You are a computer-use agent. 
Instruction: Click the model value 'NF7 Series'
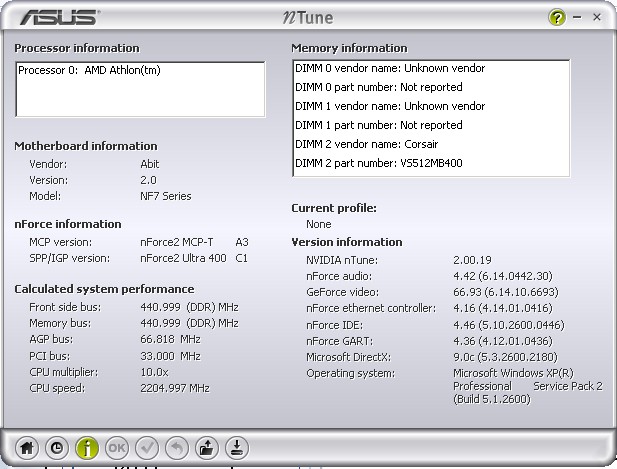(x=166, y=196)
